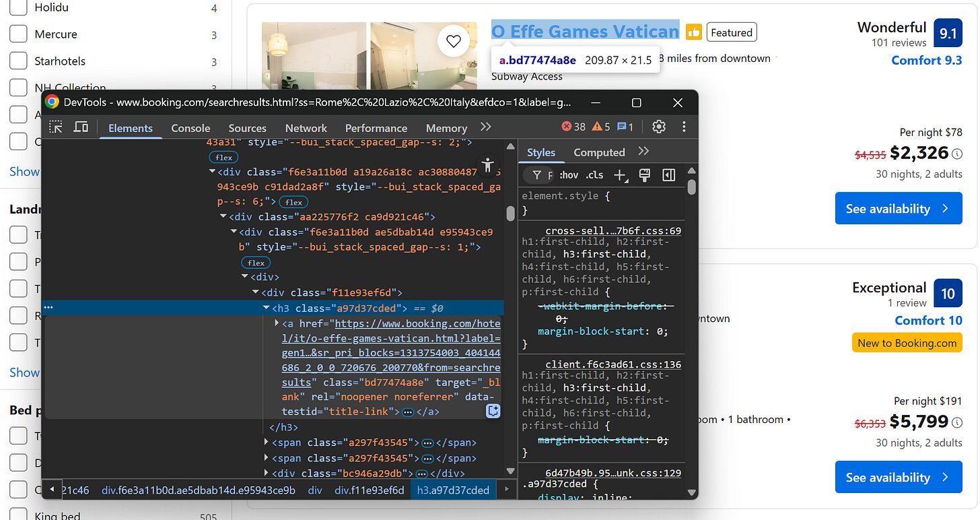Click the three dots beside the h3 row
Image resolution: width=980 pixels, height=520 pixels.
pyautogui.click(x=48, y=308)
